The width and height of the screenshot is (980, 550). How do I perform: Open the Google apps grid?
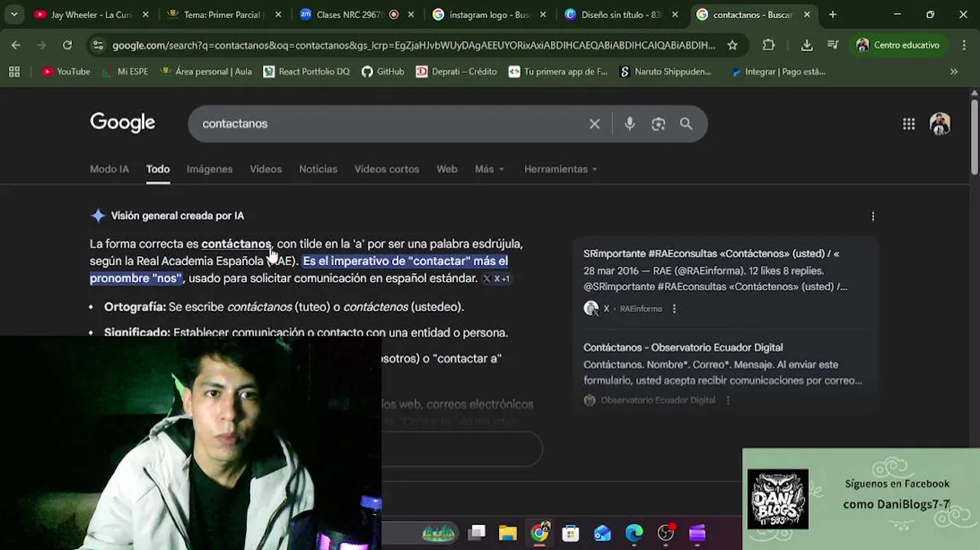pos(908,124)
